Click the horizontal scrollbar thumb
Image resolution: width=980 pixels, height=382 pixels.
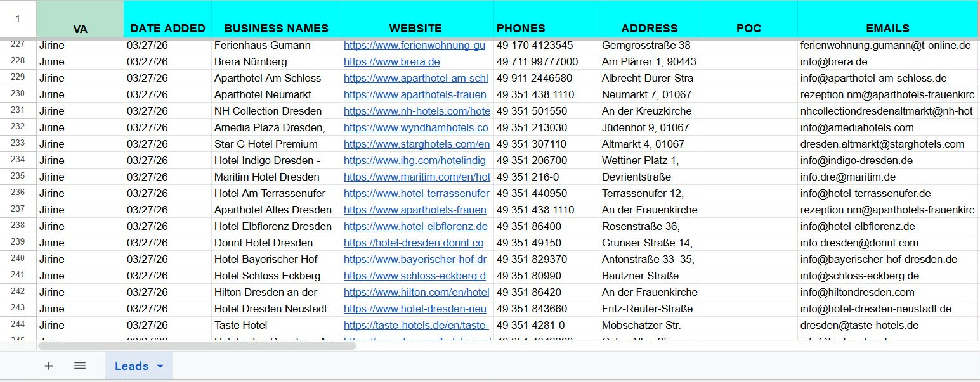click(197, 346)
